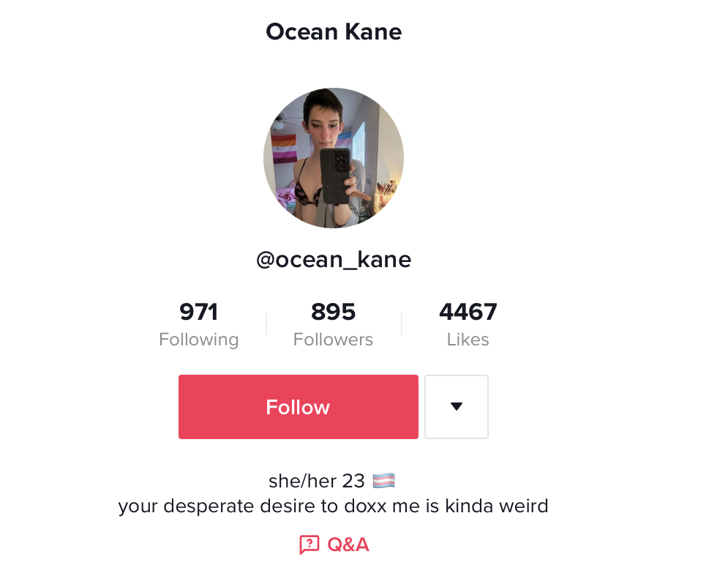Viewport: 728px width, 584px height.
Task: Open the 971 following count
Action: (199, 312)
